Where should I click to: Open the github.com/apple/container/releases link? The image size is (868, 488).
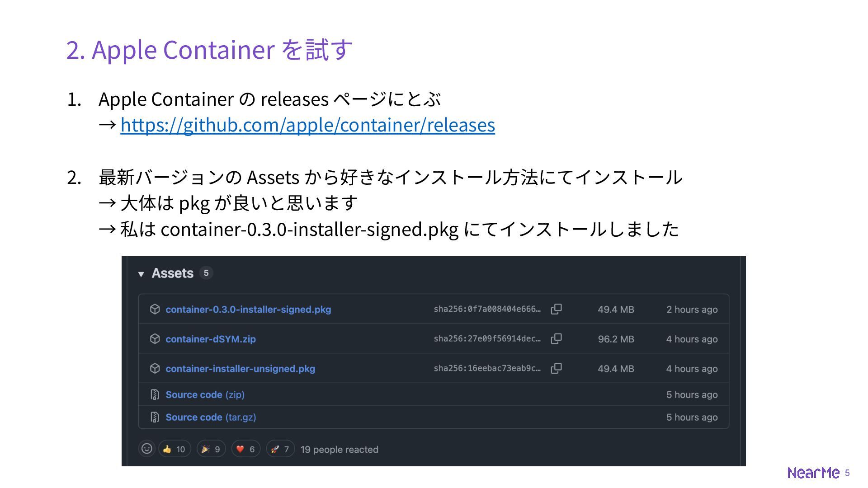(307, 125)
